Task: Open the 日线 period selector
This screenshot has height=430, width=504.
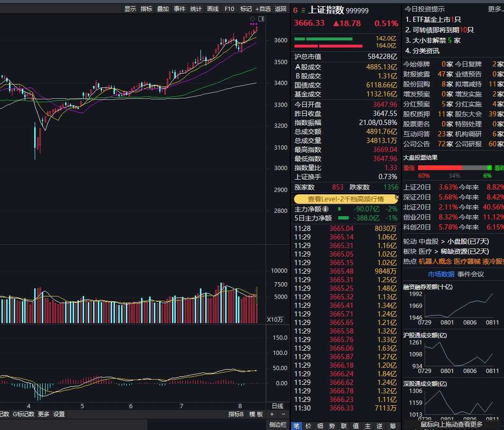Action: [x=277, y=406]
